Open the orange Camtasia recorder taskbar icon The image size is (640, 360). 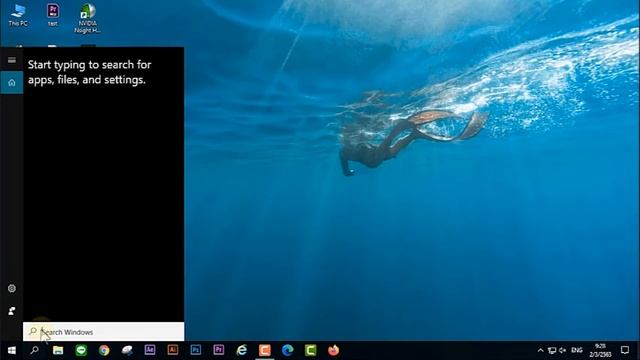coord(264,350)
